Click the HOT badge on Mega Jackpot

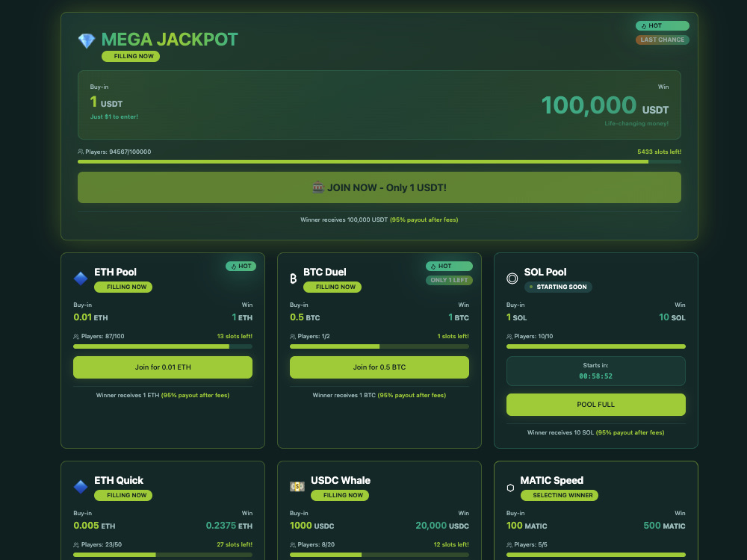tap(662, 25)
